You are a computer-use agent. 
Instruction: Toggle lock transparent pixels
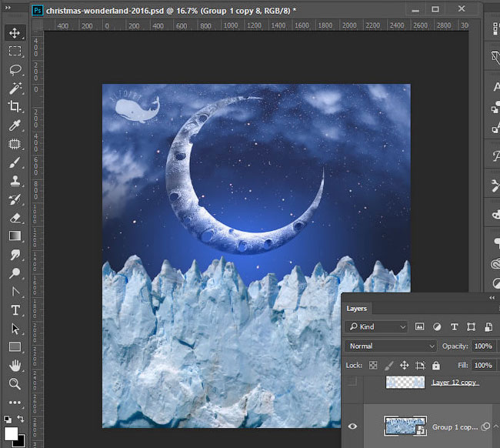[373, 366]
